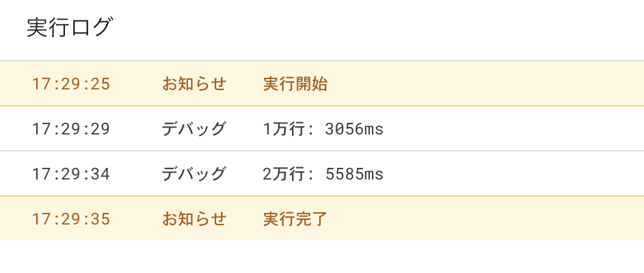The image size is (644, 273).
Task: Click the 5585ms value text
Action: [354, 175]
